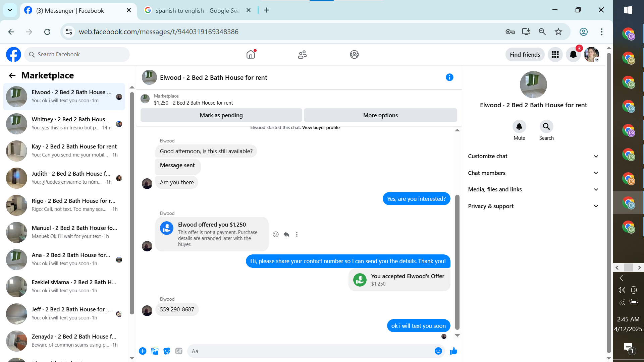Open the Windows Start button
The height and width of the screenshot is (362, 644).
(x=628, y=10)
